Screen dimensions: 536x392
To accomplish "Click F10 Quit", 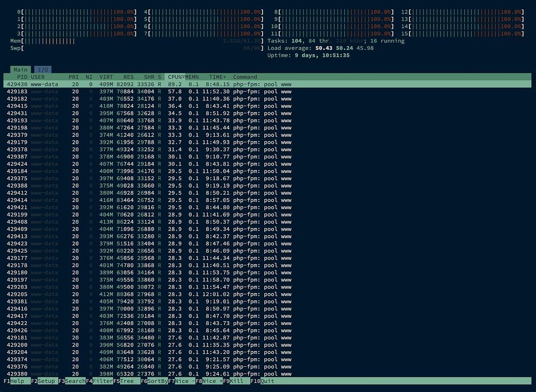I will pos(262,381).
